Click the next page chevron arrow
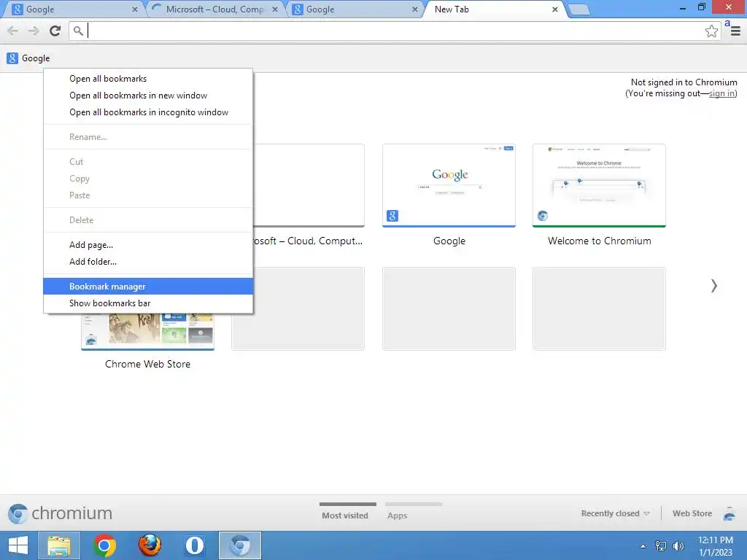 click(713, 286)
